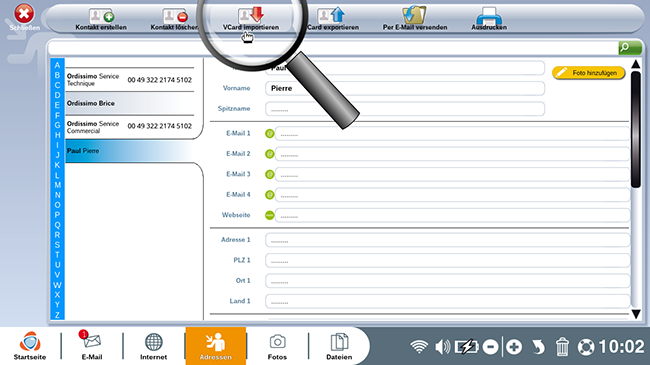Click the trash bin icon in tray
650x365 pixels.
(562, 347)
